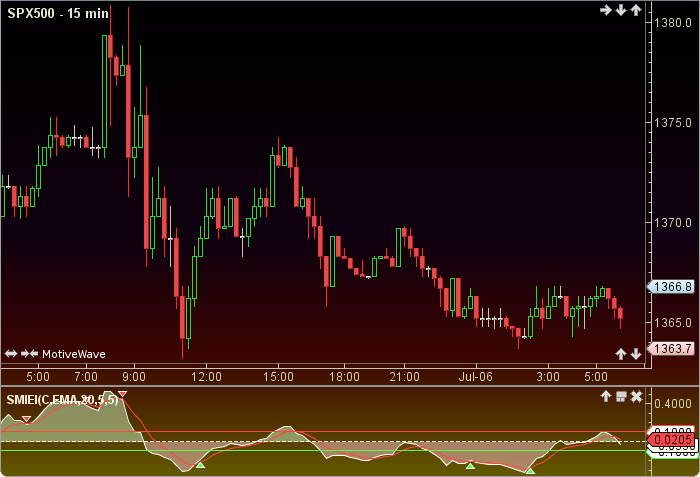Close the SMIEI study panel

pos(637,396)
